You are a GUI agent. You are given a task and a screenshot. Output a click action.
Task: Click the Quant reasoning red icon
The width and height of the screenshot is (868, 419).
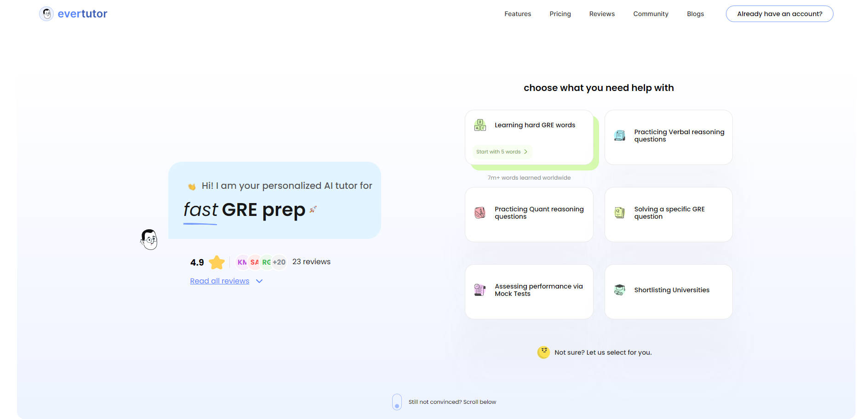[480, 213]
